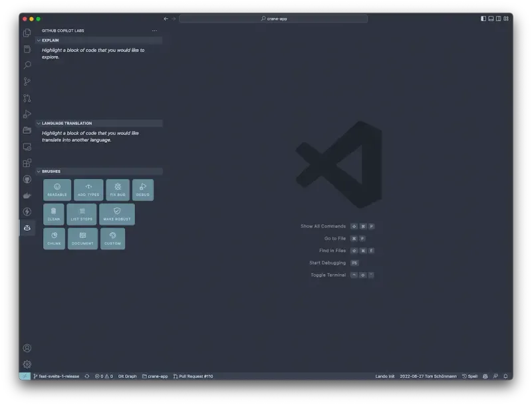532x405 pixels.
Task: Click the Spell status bar item
Action: pos(470,376)
